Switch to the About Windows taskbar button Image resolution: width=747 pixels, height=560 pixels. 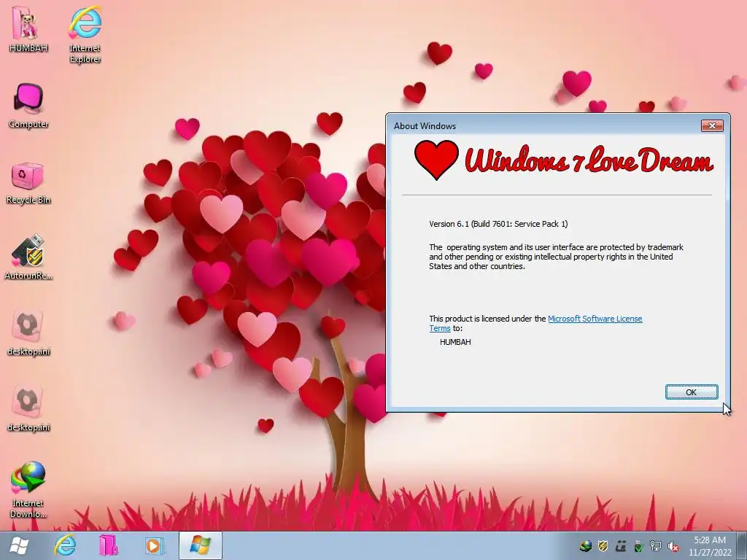click(200, 545)
